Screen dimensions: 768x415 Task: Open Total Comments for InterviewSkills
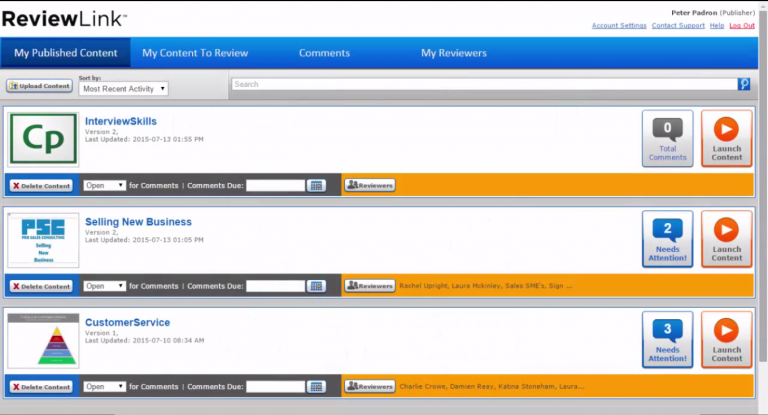[x=667, y=139]
